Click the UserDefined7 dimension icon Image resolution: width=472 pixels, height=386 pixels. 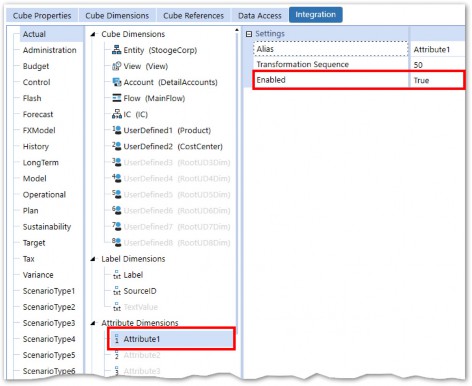(117, 227)
